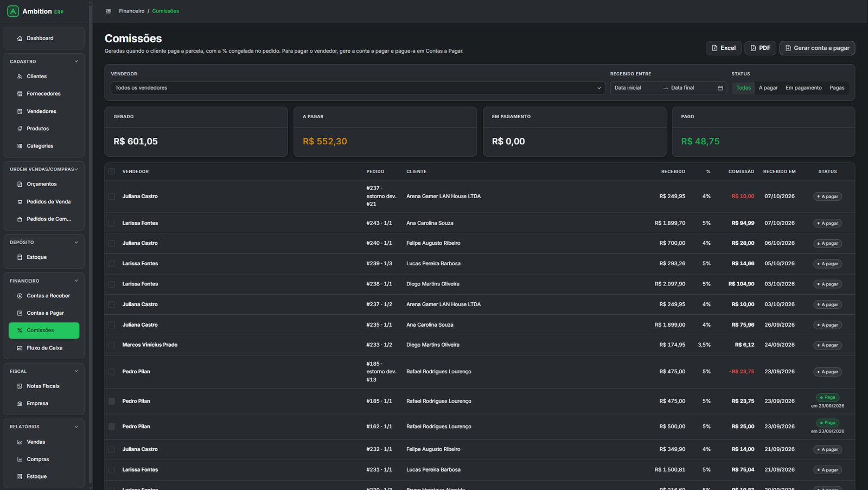The height and width of the screenshot is (490, 868).
Task: Open the Financeiro breadcrumb link
Action: click(x=132, y=11)
